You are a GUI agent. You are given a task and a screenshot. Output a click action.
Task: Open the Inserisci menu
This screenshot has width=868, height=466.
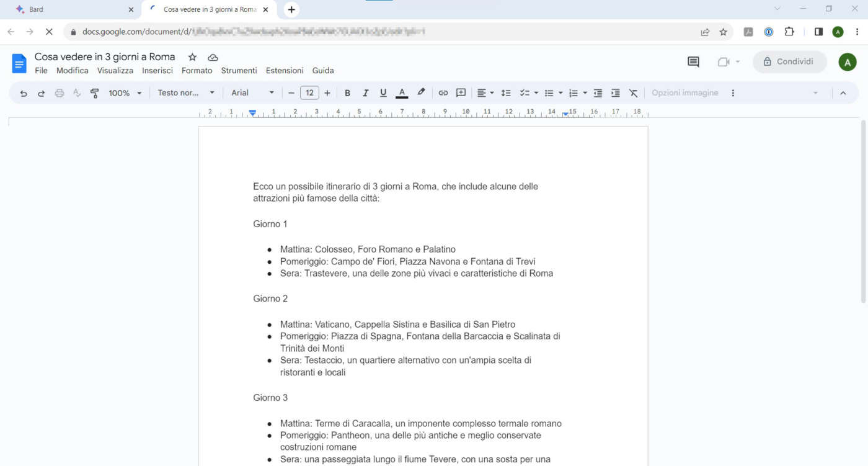click(x=157, y=71)
